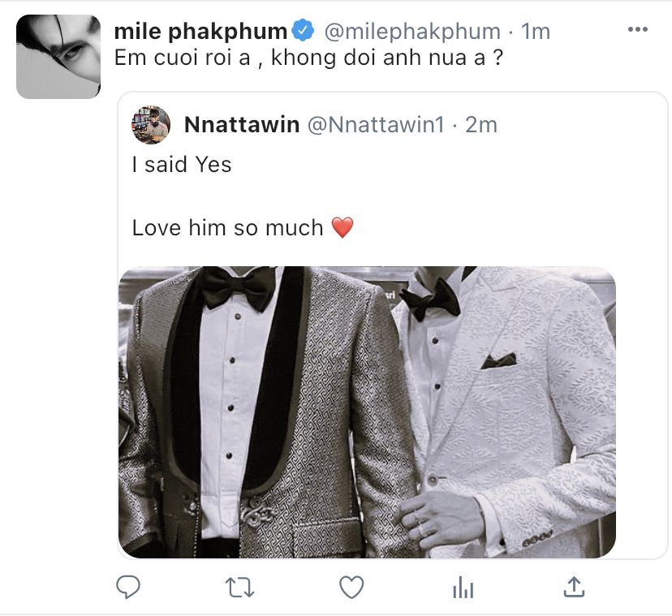The height and width of the screenshot is (616, 672).
Task: Reply to mile phakphum's tweet
Action: (x=128, y=587)
